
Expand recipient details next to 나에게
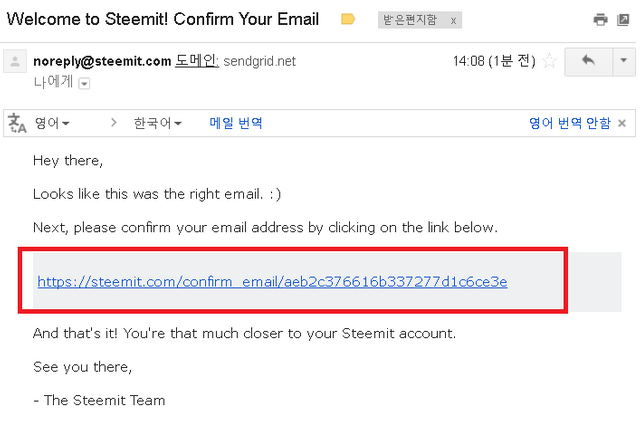point(84,84)
